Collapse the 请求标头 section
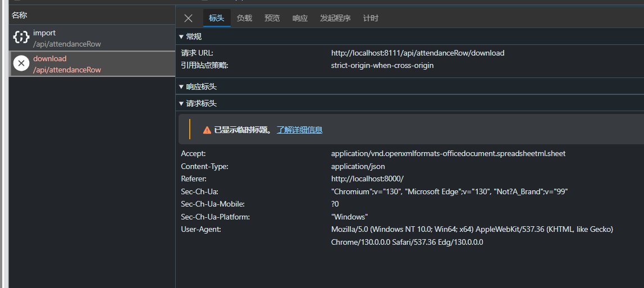Screen dimensions: 644x288 point(198,103)
